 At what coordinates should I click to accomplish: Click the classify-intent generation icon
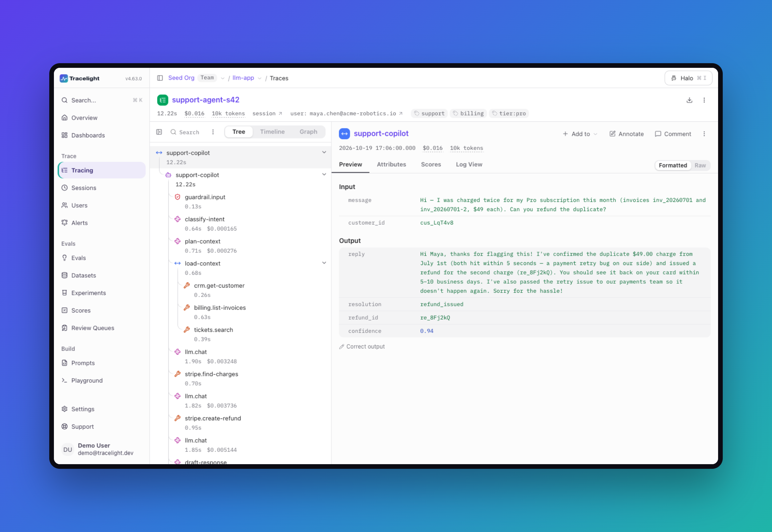177,219
